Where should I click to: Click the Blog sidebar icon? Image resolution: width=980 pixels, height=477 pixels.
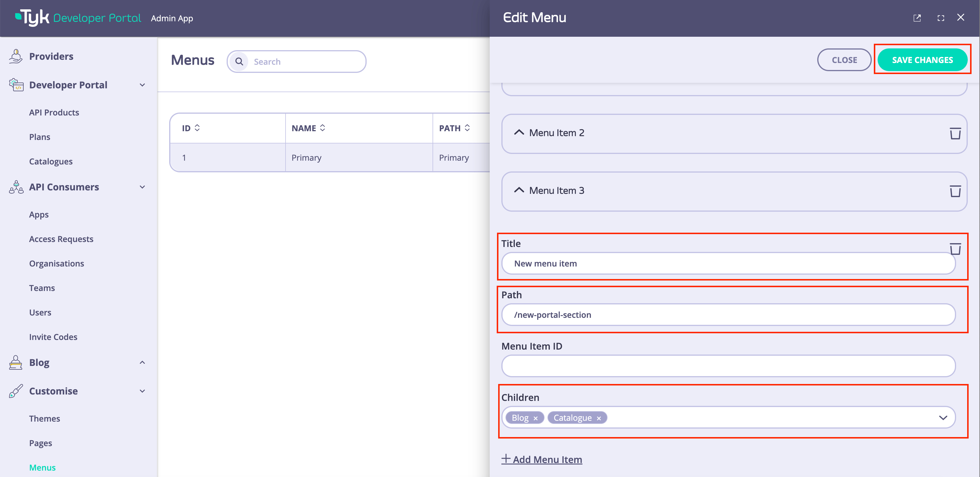tap(15, 362)
